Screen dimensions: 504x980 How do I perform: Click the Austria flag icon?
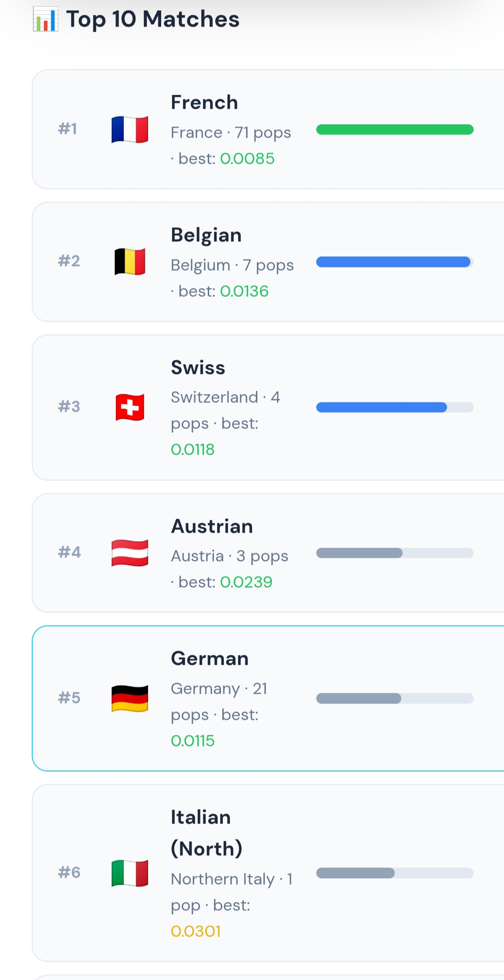(x=130, y=553)
